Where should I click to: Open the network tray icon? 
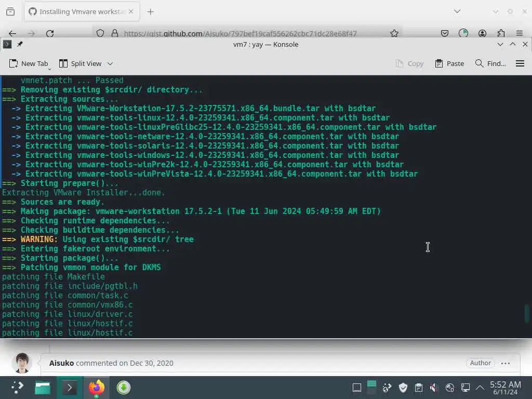pos(449,388)
